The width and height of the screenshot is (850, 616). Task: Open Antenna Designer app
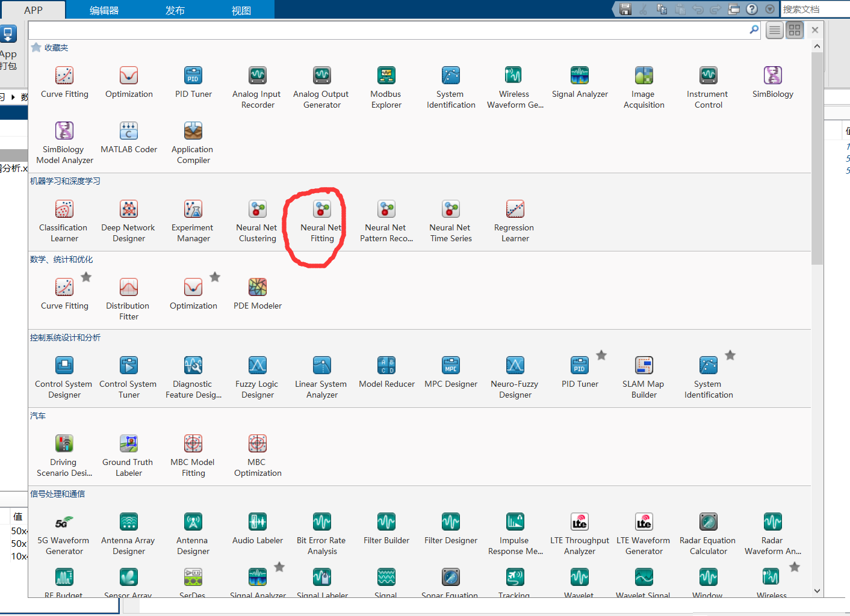pos(193,534)
